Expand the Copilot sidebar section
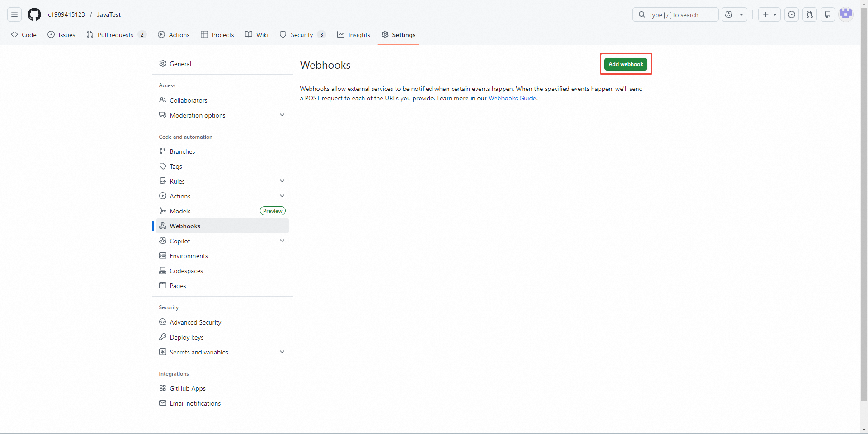The height and width of the screenshot is (434, 868). [282, 241]
